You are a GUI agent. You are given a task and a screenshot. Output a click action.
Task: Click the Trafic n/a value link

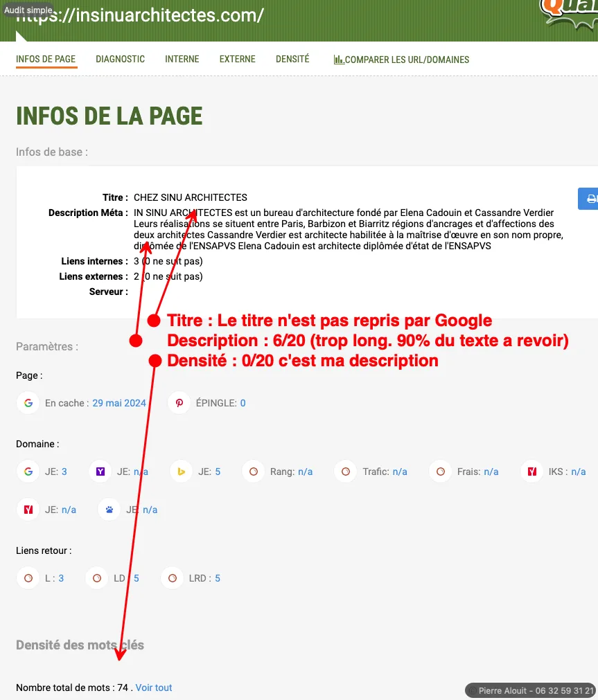tap(400, 472)
